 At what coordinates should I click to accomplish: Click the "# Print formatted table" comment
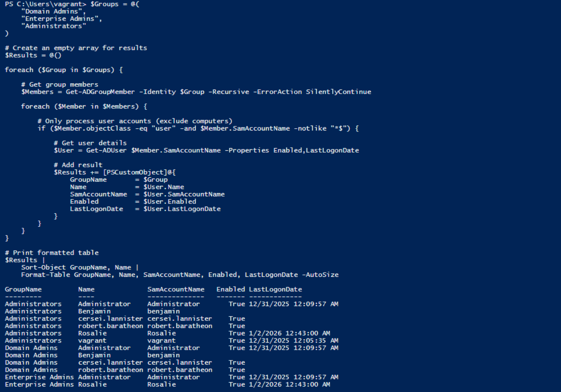tap(52, 252)
